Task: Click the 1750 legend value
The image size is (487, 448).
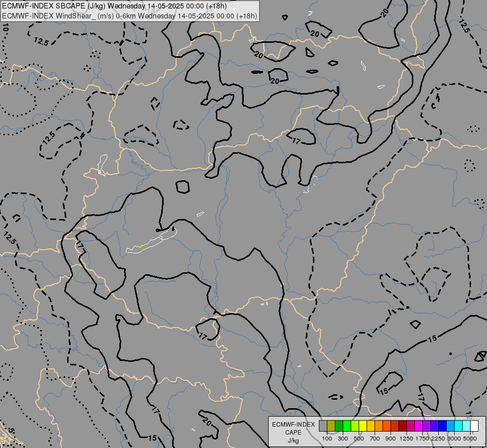Action: click(x=422, y=439)
